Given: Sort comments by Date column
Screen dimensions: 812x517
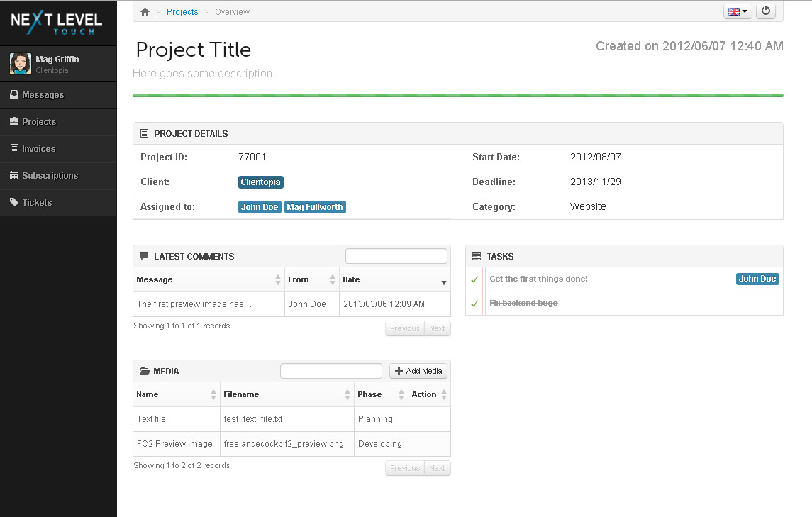Looking at the screenshot, I should (x=394, y=280).
